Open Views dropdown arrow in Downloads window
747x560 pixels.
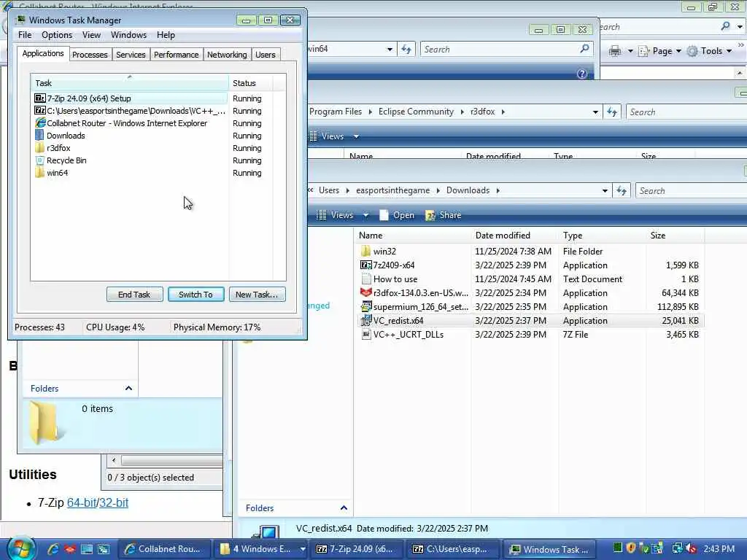[365, 215]
